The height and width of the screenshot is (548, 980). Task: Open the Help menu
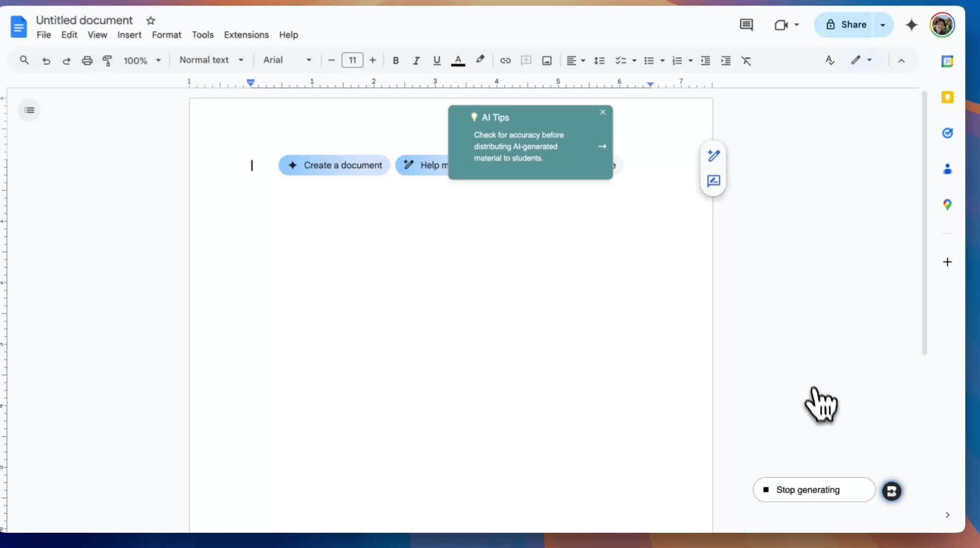[x=288, y=35]
